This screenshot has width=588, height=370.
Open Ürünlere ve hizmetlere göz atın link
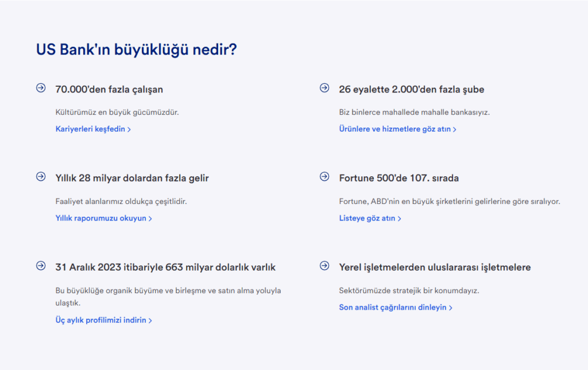click(x=397, y=129)
